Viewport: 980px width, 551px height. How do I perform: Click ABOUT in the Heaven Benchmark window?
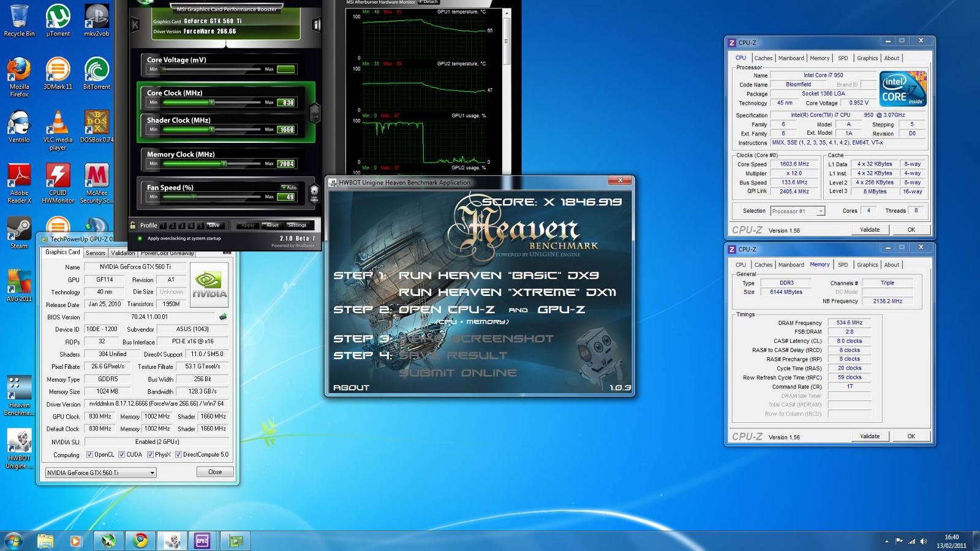[x=351, y=388]
